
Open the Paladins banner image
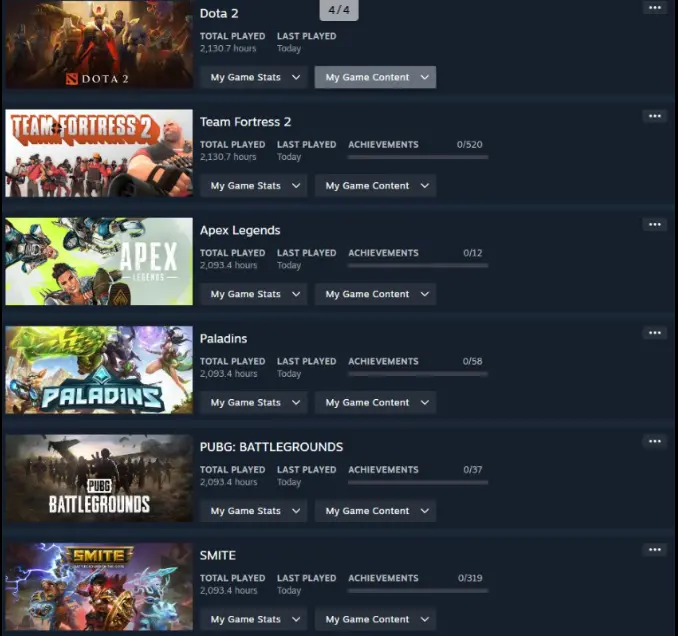point(99,370)
